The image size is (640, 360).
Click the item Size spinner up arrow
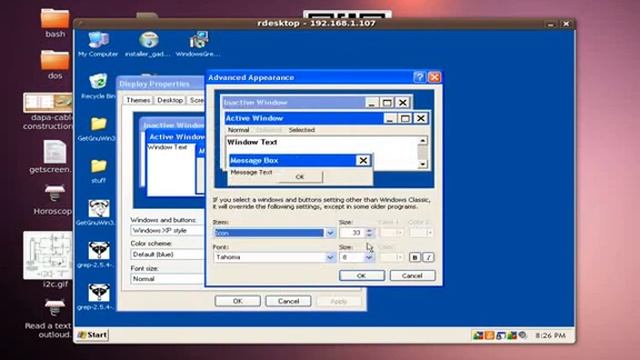(x=369, y=230)
